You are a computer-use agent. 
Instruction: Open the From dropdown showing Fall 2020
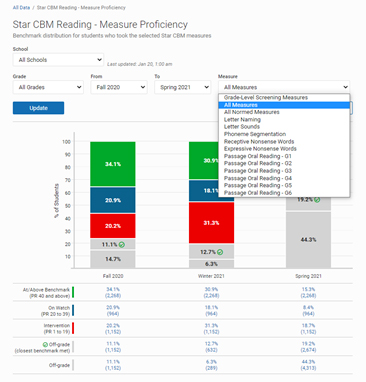click(x=119, y=87)
